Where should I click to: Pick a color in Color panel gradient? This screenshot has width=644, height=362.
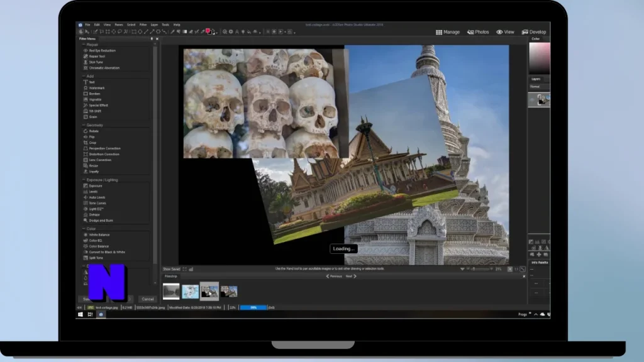(x=539, y=57)
